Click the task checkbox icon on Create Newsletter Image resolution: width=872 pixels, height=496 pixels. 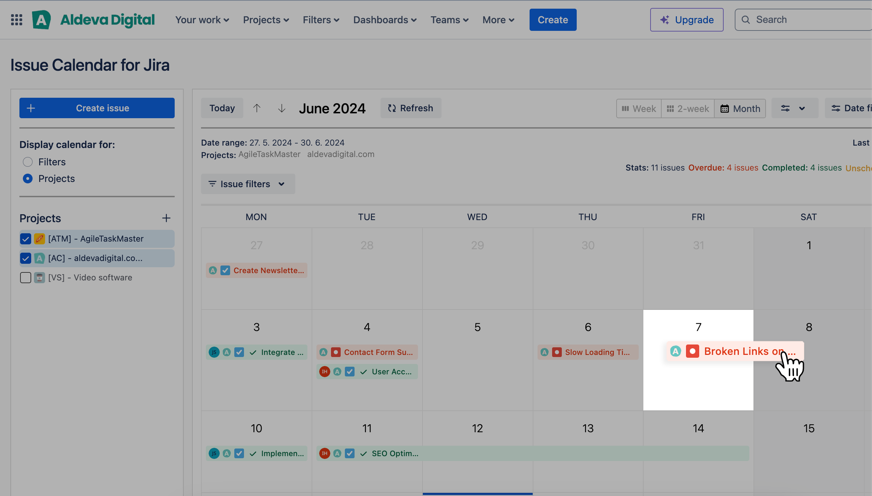(225, 270)
